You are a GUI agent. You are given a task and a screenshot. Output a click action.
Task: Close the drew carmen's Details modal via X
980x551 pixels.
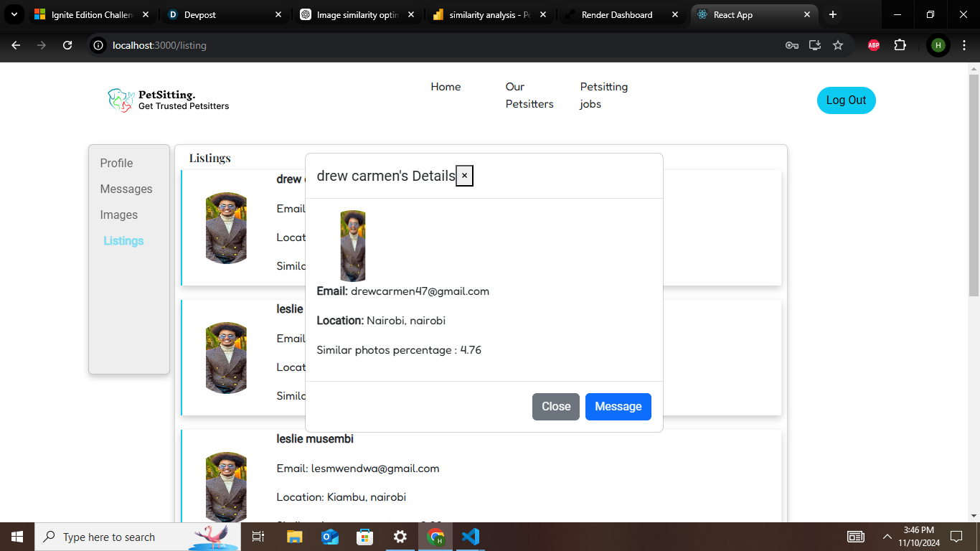click(x=464, y=176)
